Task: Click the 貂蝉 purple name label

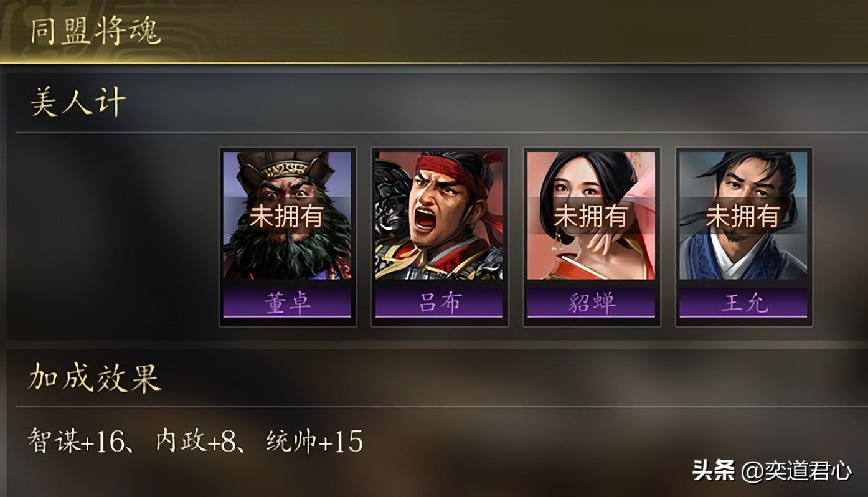Action: point(591,302)
